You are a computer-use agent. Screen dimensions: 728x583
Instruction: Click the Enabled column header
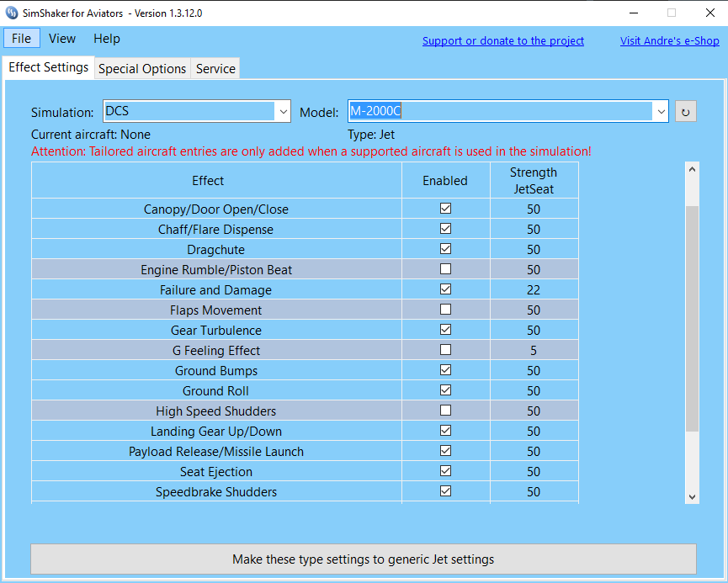click(x=445, y=181)
